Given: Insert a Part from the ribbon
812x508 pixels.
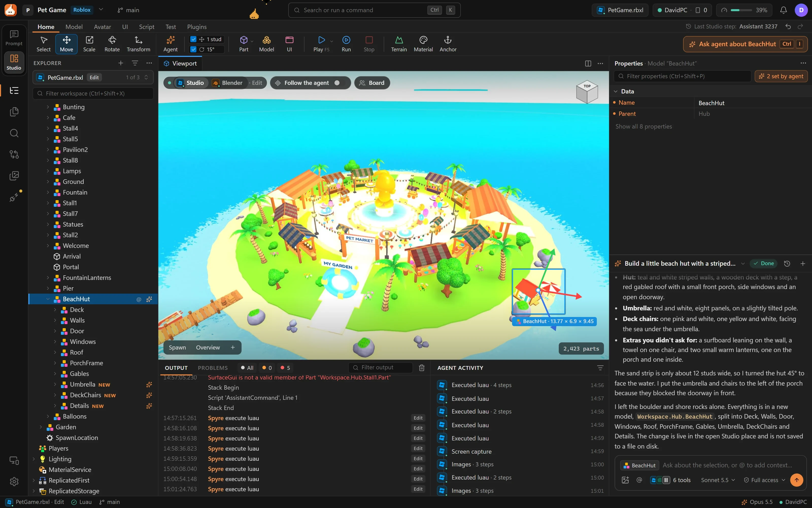Looking at the screenshot, I should (244, 44).
